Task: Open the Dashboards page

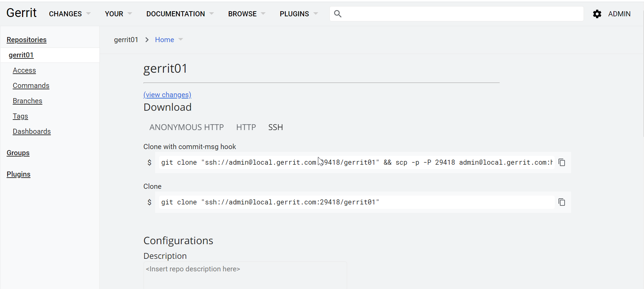Action: point(32,131)
